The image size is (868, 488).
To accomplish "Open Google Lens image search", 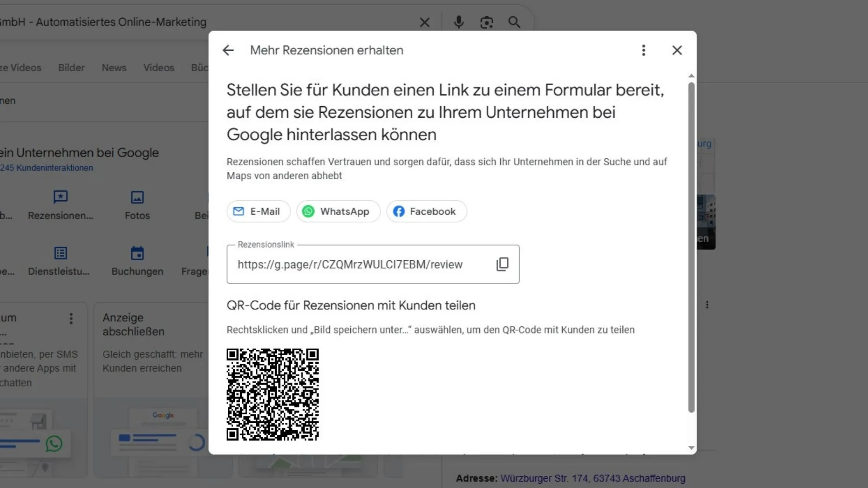I will point(487,22).
